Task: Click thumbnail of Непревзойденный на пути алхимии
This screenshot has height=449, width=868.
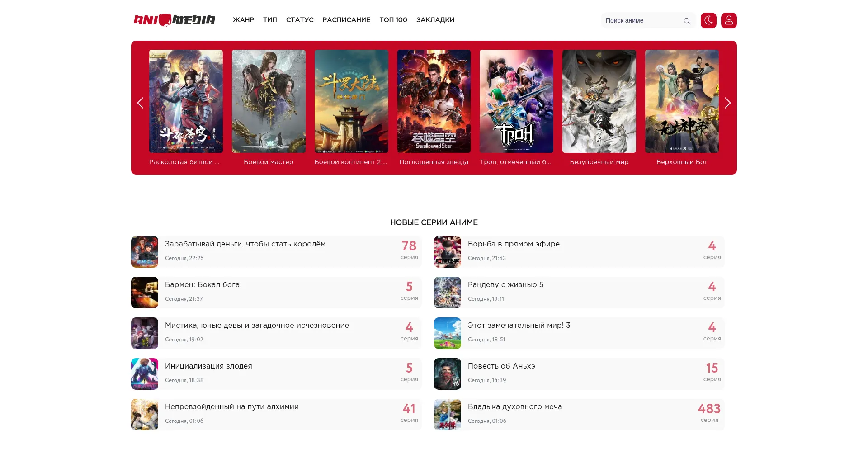Action: [x=145, y=415]
